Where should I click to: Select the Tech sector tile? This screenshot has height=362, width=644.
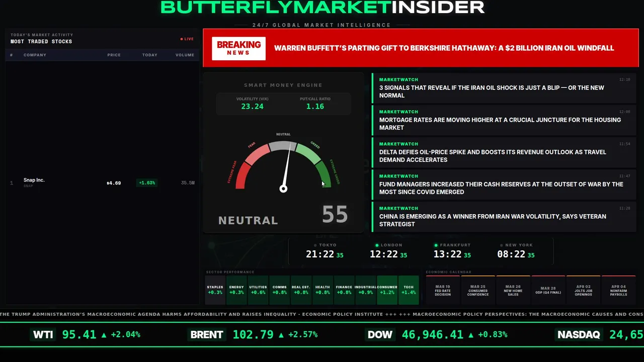[x=409, y=290]
